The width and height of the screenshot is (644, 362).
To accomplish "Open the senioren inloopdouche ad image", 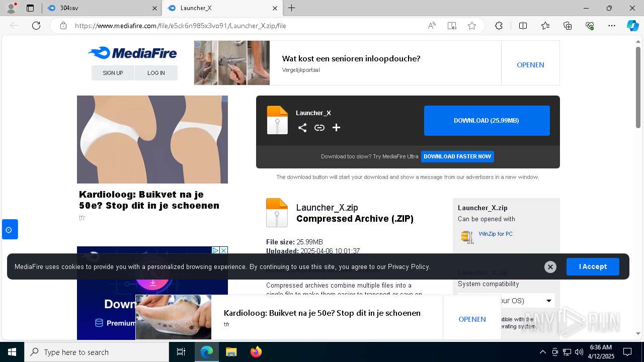I will 232,63.
